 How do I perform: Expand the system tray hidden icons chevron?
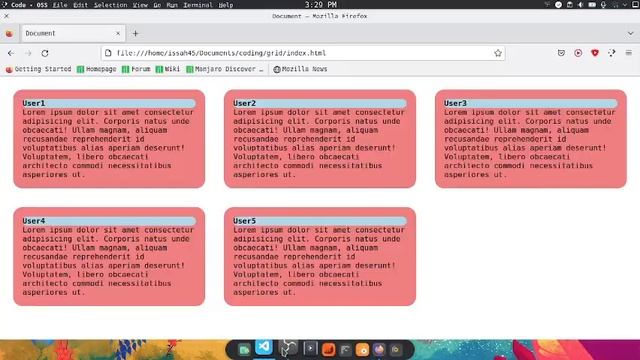coord(625,5)
